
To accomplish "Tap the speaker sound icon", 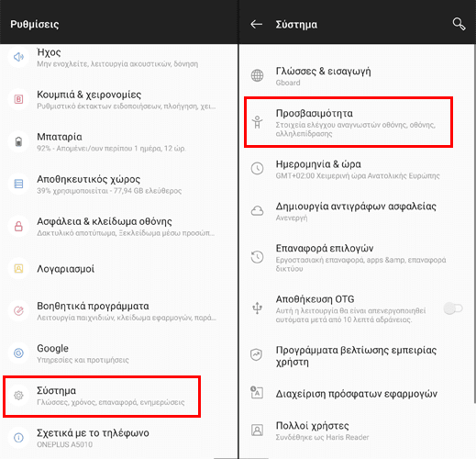I will click(18, 57).
